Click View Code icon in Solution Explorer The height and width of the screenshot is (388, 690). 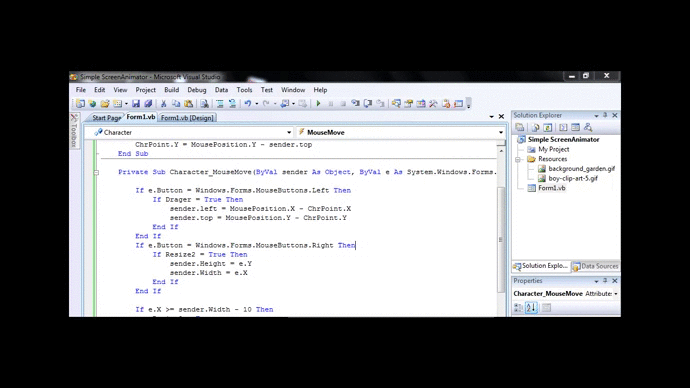(563, 128)
